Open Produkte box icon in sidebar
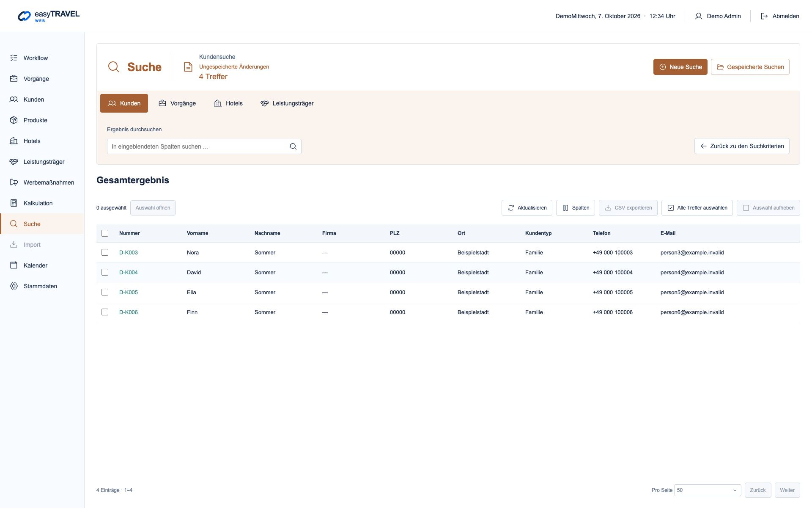The image size is (812, 508). point(14,120)
